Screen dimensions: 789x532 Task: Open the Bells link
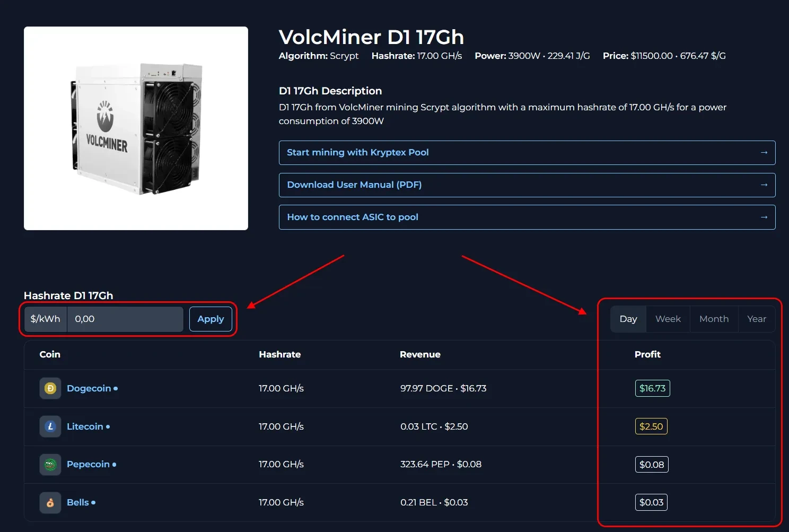tap(77, 502)
